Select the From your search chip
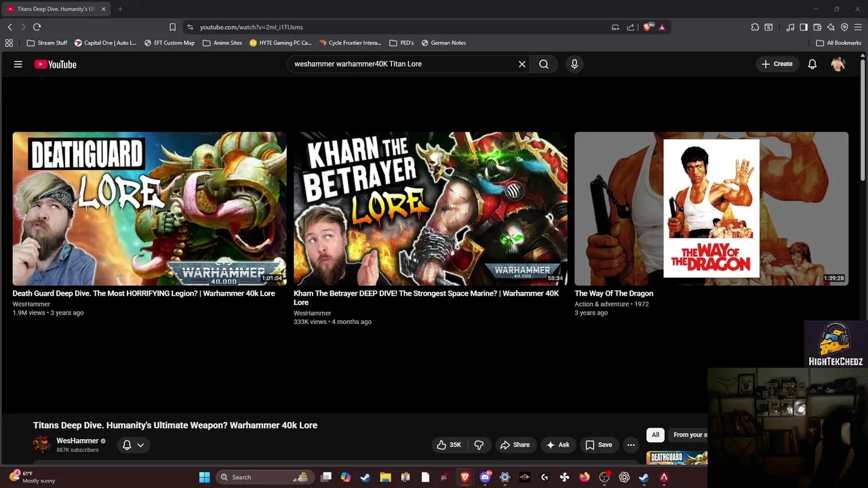This screenshot has width=868, height=488. coord(689,435)
